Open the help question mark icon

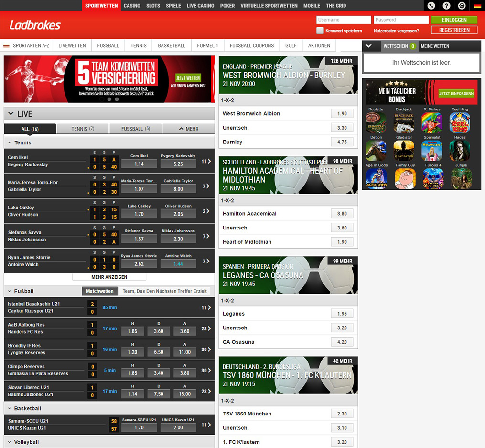point(446,6)
